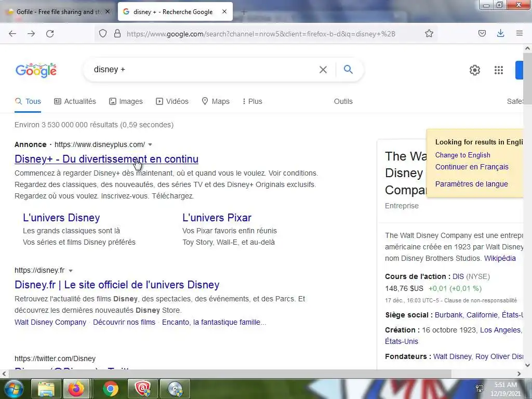Save page to Pocket icon
The image size is (532, 399).
point(482,33)
